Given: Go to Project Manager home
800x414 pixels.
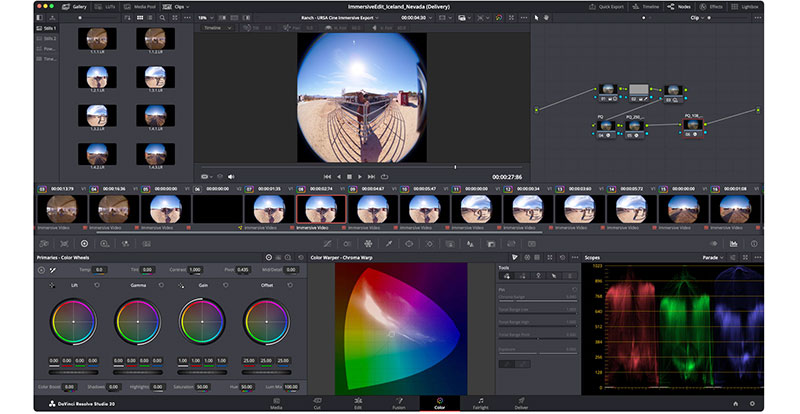Looking at the screenshot, I should point(735,404).
